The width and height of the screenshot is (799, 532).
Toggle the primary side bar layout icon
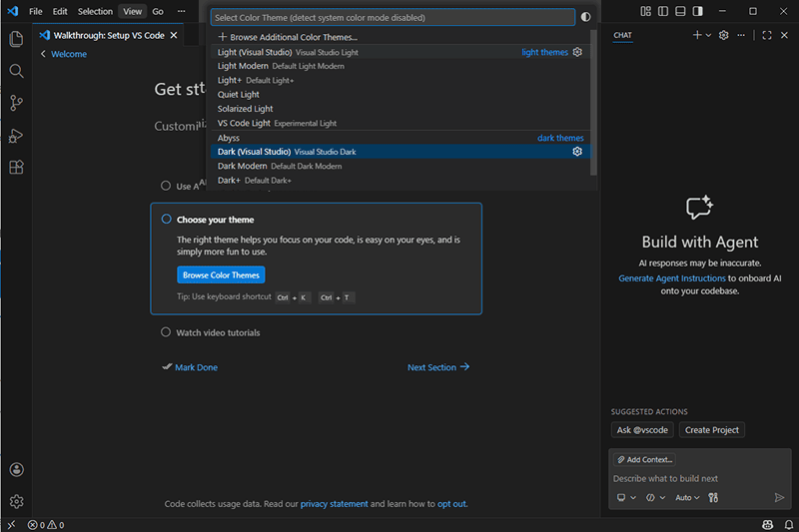(663, 11)
